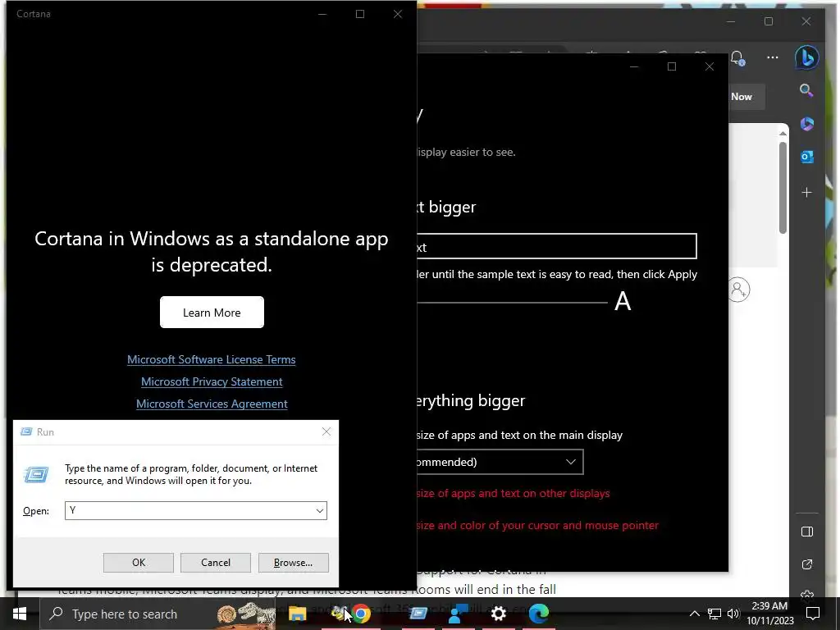Viewport: 840px width, 630px height.
Task: Open Microsoft Services Agreement link
Action: (212, 404)
